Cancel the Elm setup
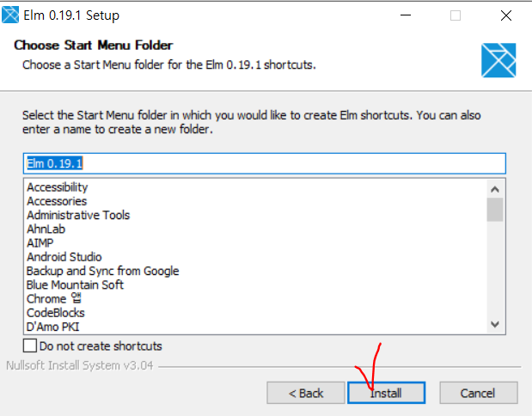 pos(478,393)
